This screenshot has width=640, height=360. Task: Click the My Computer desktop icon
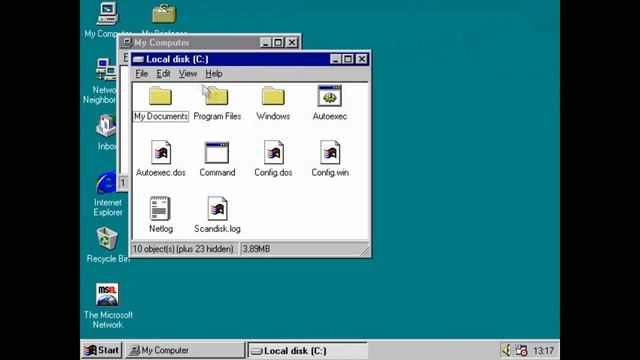107,13
